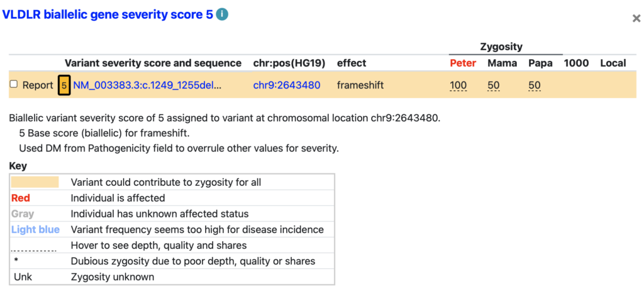Click the Local frequency column header

click(x=613, y=63)
